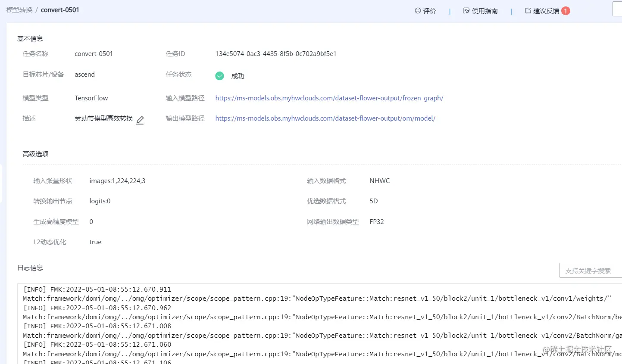
Task: Click the guide icon next to 使用指南
Action: coord(466,11)
